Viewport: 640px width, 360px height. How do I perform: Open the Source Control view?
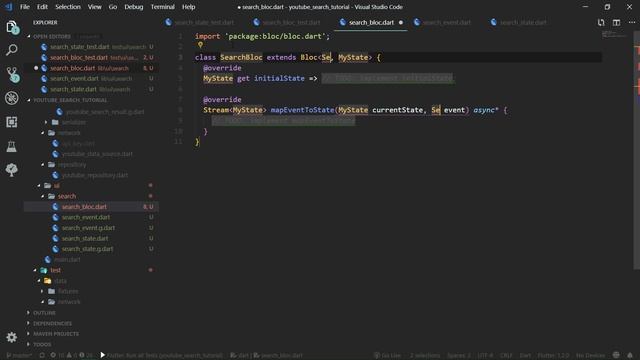(12, 74)
